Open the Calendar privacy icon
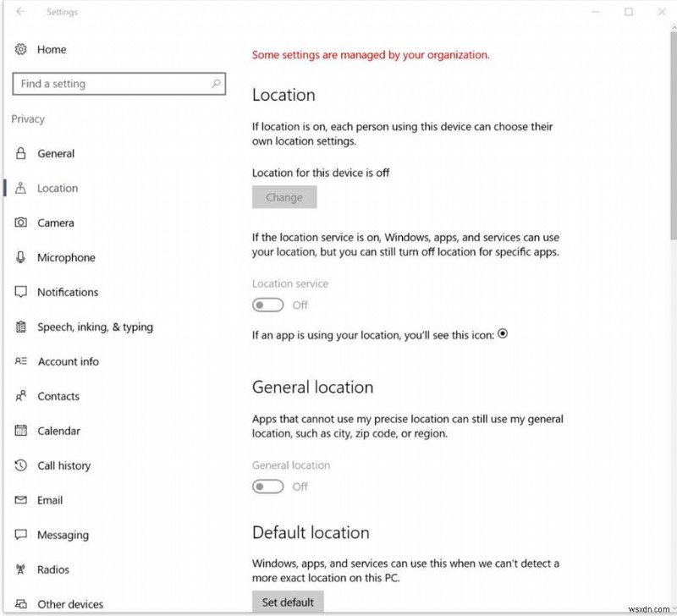 [x=19, y=431]
